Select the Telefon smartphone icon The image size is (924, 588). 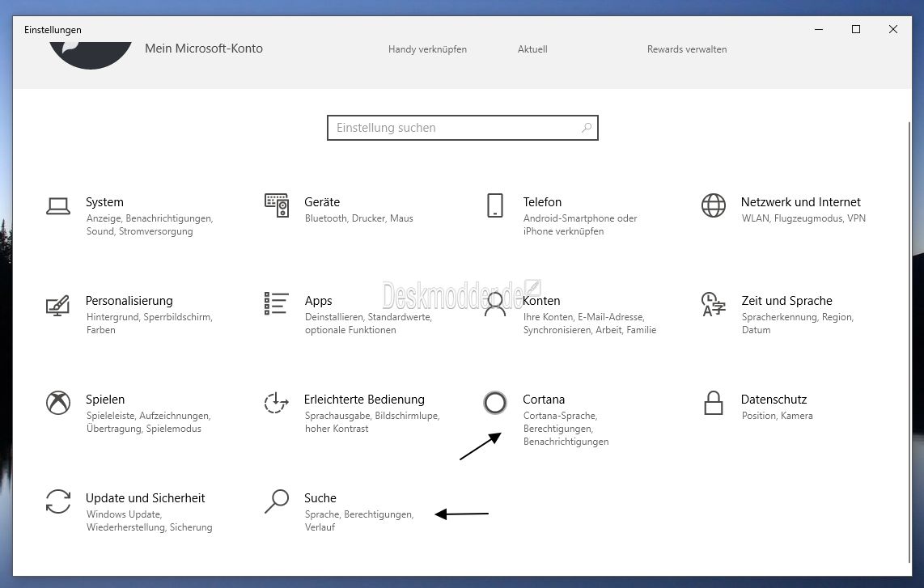click(495, 205)
